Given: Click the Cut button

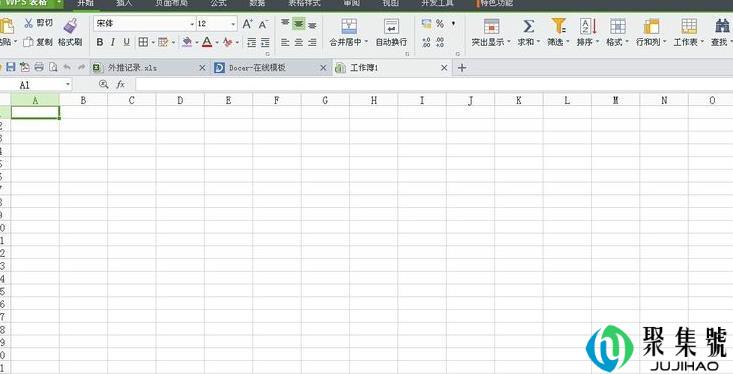Looking at the screenshot, I should pyautogui.click(x=39, y=23).
